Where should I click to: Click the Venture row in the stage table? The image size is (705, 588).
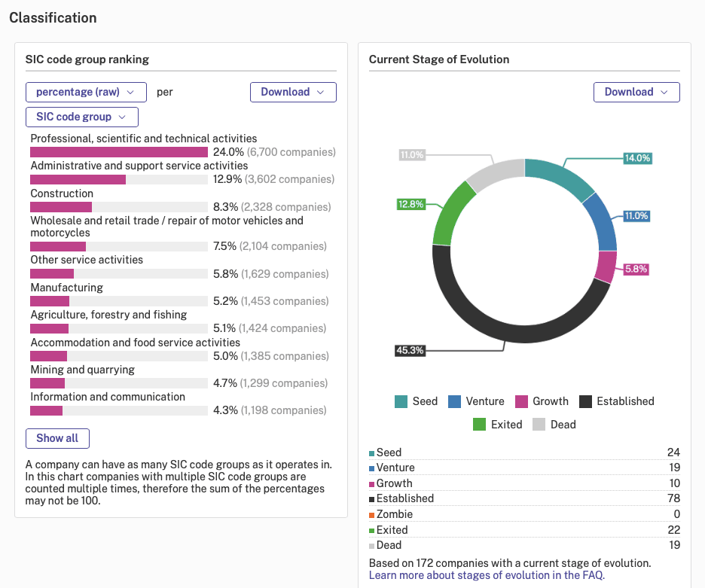pos(524,468)
